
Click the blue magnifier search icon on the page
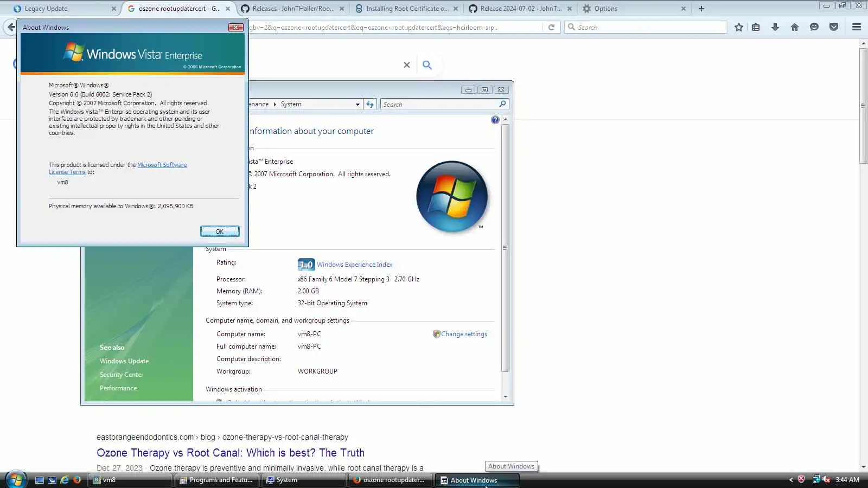(x=427, y=65)
